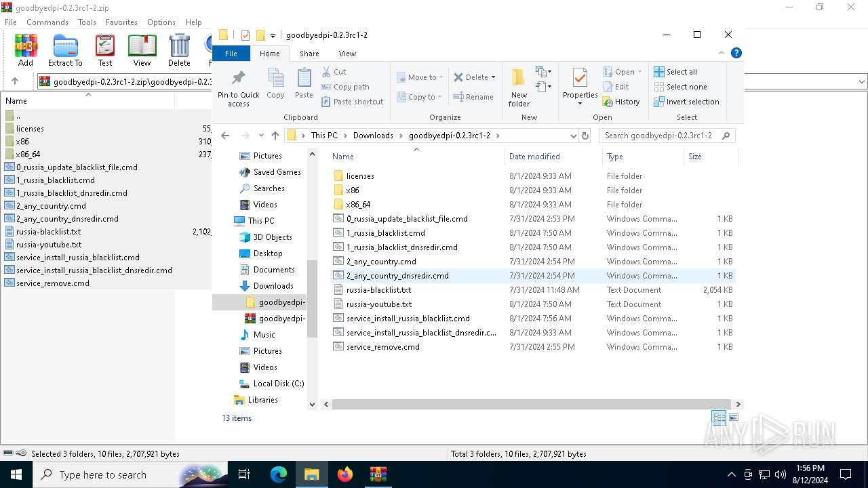
Task: Click the Windows Start button
Action: pos(16,474)
